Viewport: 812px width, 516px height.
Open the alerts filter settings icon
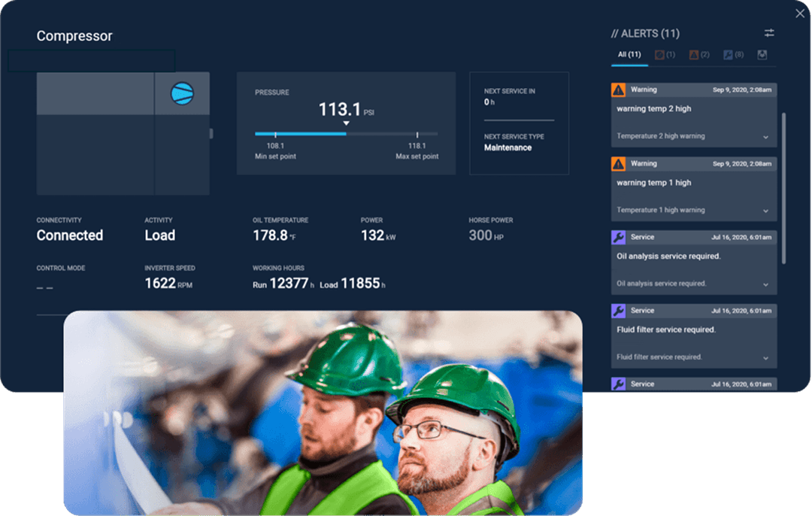click(x=769, y=33)
